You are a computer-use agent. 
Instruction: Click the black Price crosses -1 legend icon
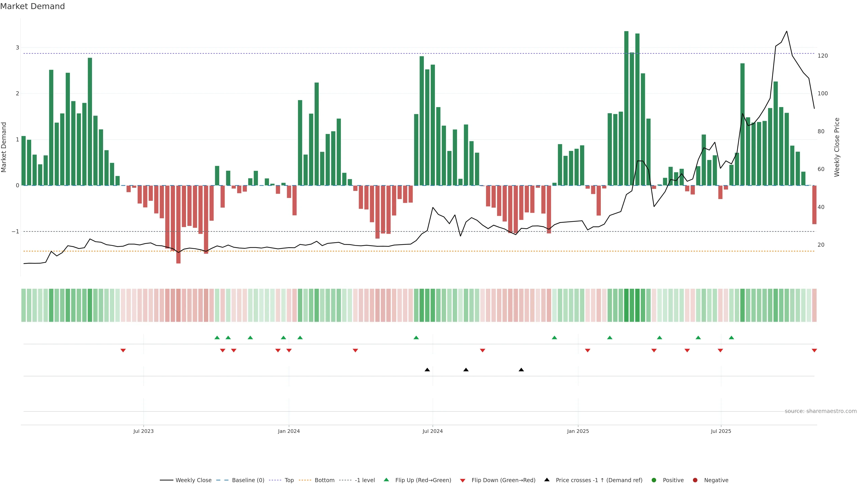pos(547,480)
